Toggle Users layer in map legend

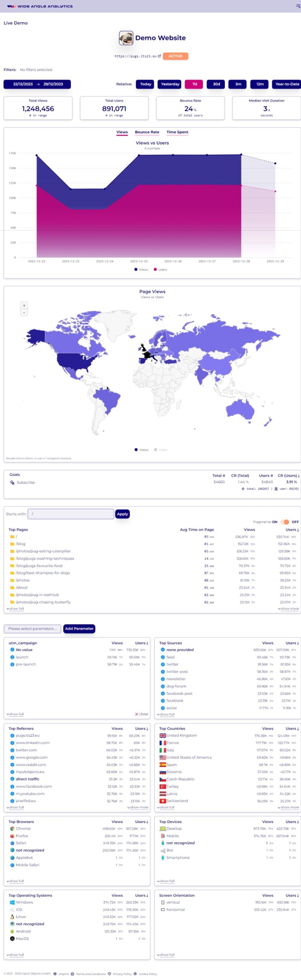[x=161, y=450]
